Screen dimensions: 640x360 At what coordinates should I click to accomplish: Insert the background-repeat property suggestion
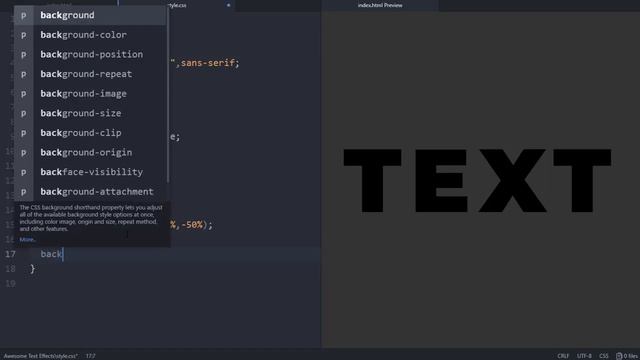point(90,74)
